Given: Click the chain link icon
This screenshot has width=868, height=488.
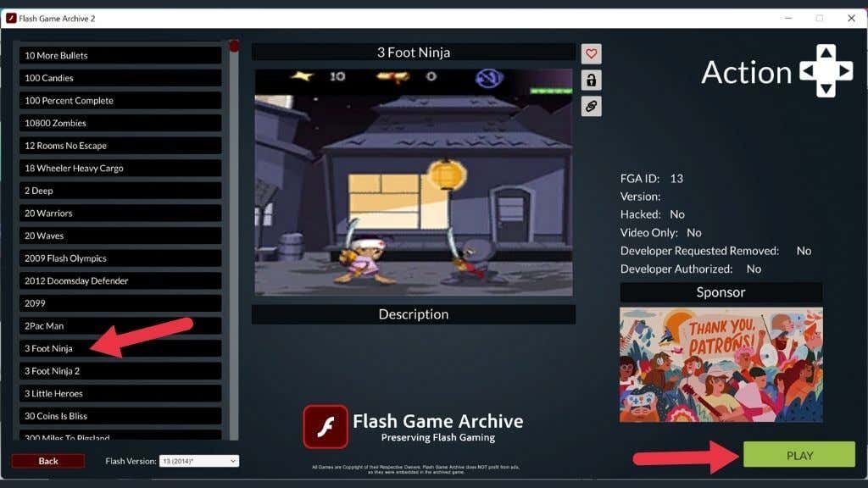Looking at the screenshot, I should [592, 107].
